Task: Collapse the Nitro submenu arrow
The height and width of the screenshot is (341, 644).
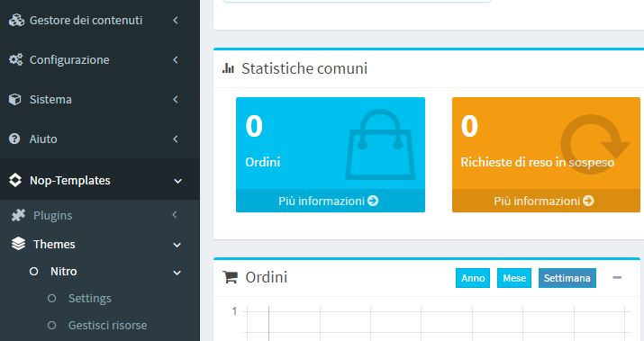Action: point(177,273)
